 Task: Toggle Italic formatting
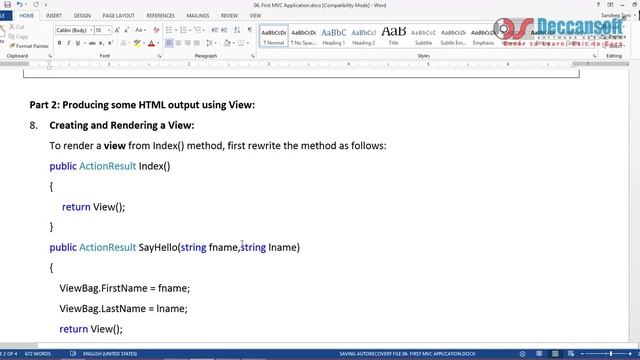[69, 43]
